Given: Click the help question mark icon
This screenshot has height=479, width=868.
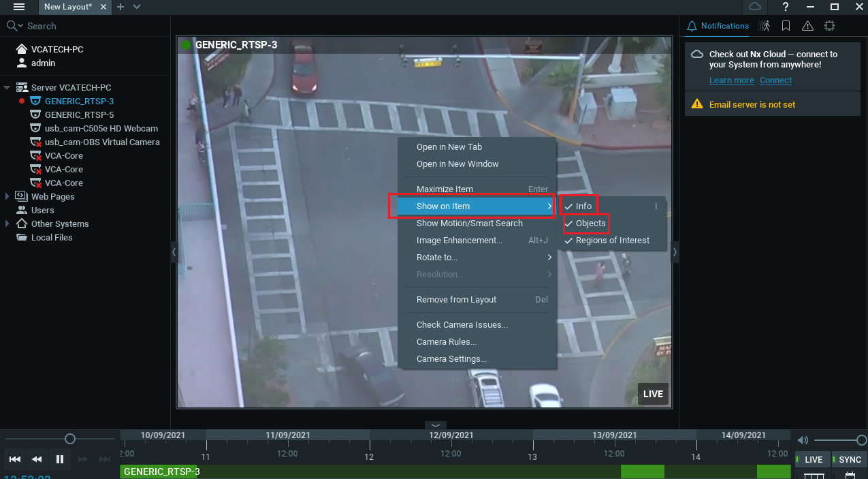Looking at the screenshot, I should (786, 7).
